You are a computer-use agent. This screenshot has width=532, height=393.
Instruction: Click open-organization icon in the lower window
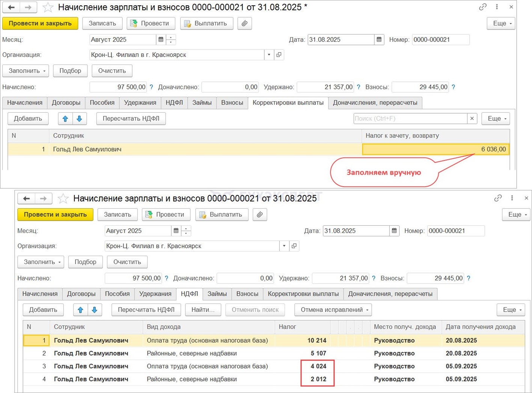coord(294,246)
